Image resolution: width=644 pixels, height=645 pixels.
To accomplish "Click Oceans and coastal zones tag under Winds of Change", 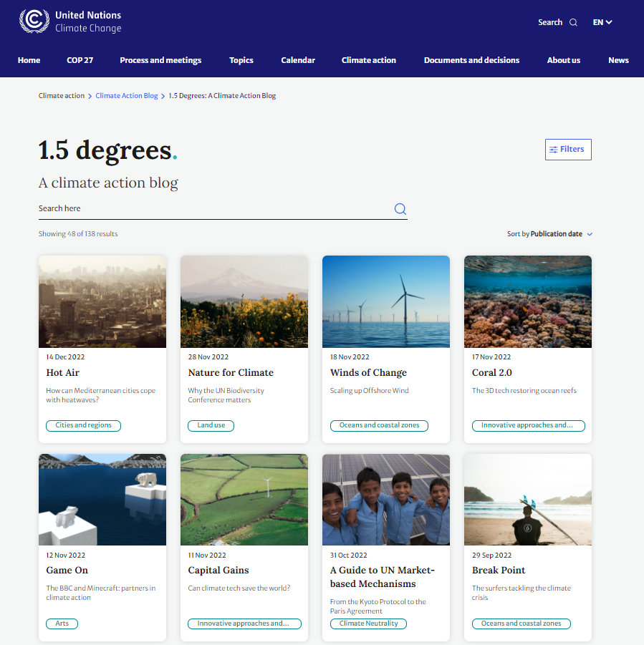I will point(379,425).
